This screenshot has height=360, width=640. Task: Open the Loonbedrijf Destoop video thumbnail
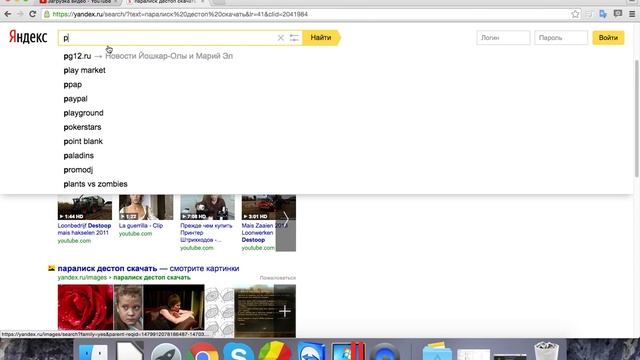(x=84, y=207)
